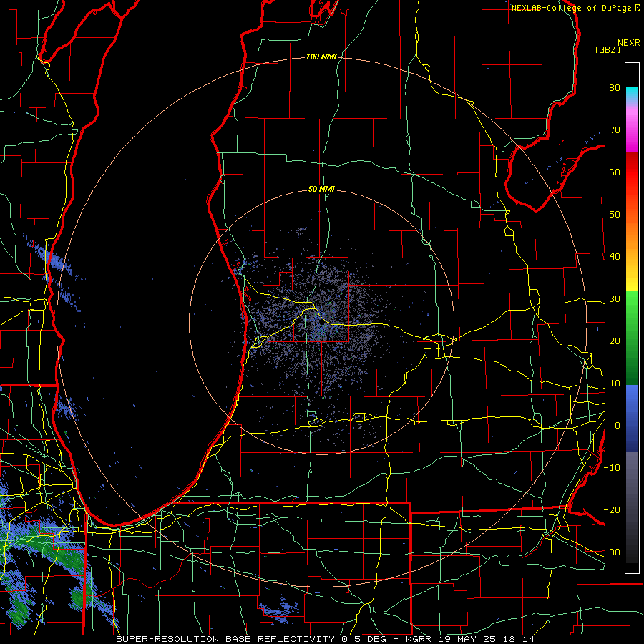Click the Super-Resolution Base Reflectivity caption

click(x=326, y=639)
